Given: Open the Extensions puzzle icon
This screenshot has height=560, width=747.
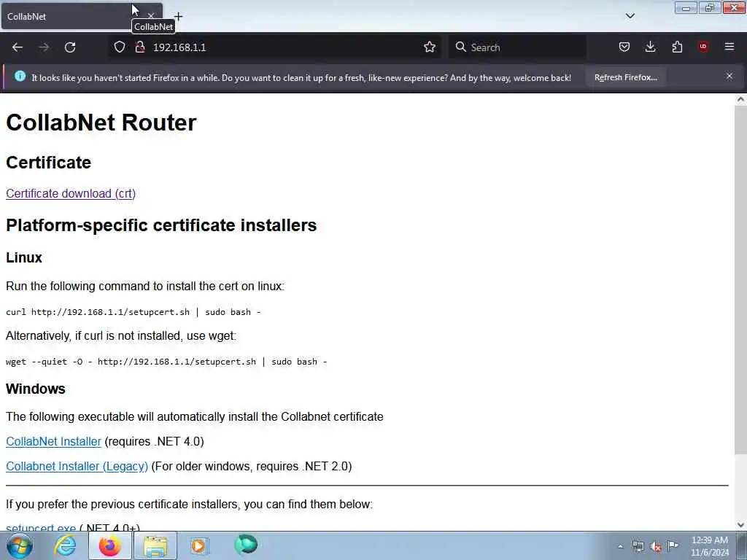Looking at the screenshot, I should pos(677,47).
